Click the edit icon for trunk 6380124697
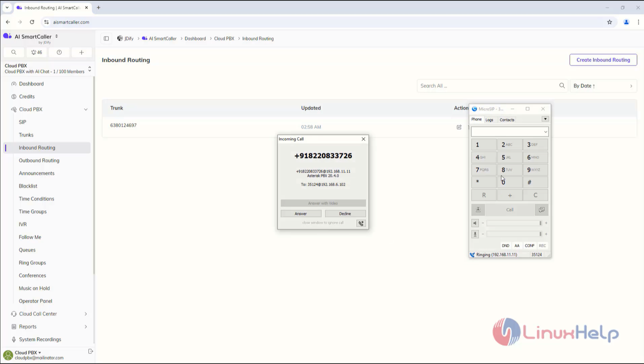The width and height of the screenshot is (644, 364). click(x=459, y=127)
